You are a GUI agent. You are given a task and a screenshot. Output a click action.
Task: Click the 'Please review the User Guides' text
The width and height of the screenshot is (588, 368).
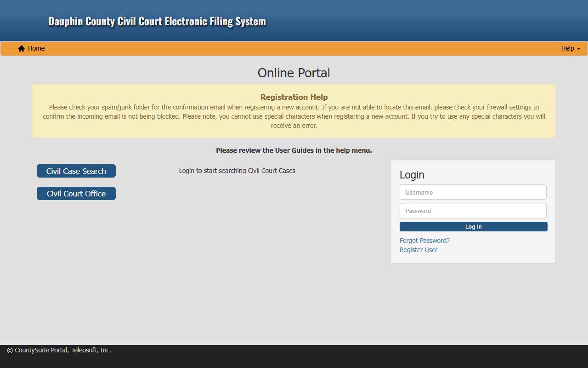click(x=294, y=150)
